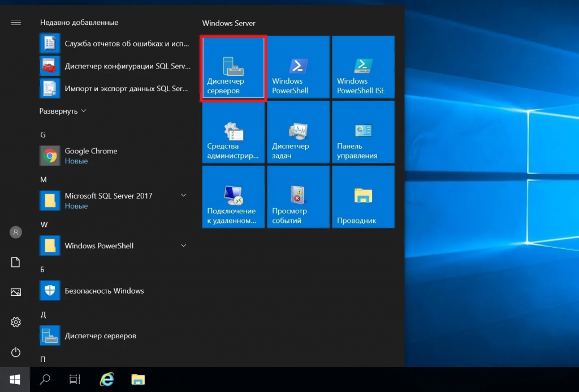Click the Б letter group header
579x392 pixels.
point(42,270)
